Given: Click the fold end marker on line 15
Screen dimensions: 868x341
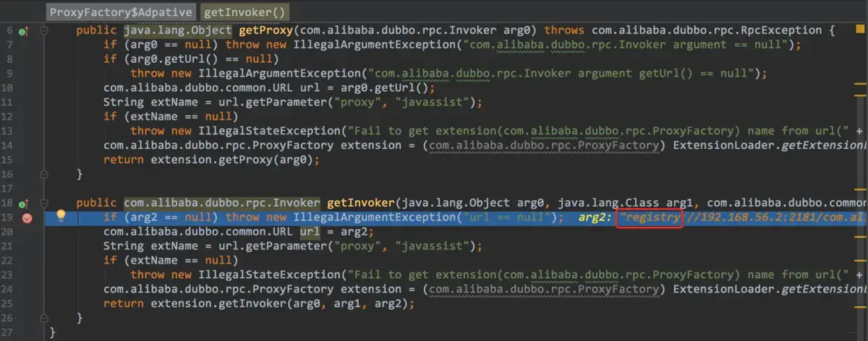Looking at the screenshot, I should click(44, 174).
